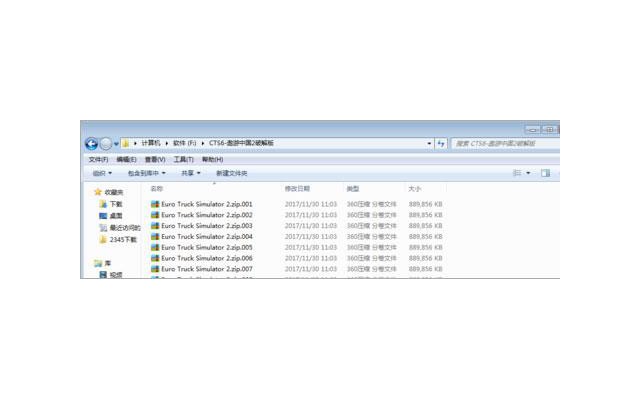This screenshot has width=640, height=400.
Task: Open the recent locations dropdown arrow
Action: (x=116, y=144)
